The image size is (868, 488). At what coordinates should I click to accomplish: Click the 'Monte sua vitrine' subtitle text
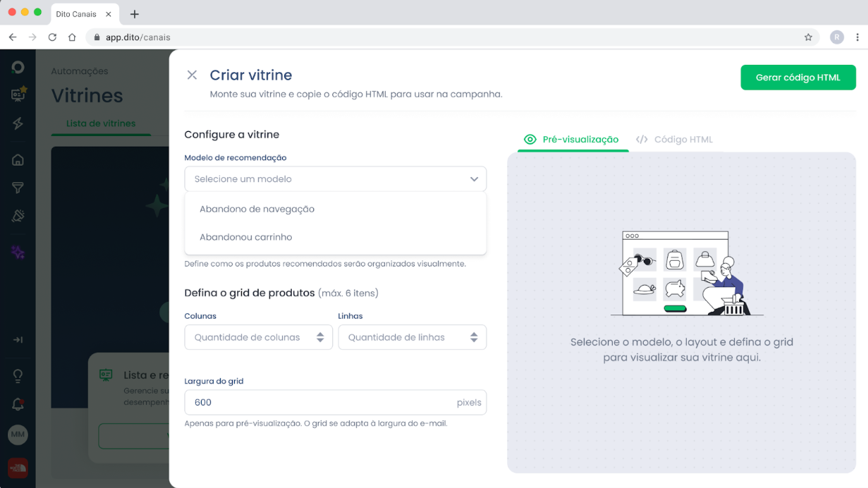(x=356, y=94)
